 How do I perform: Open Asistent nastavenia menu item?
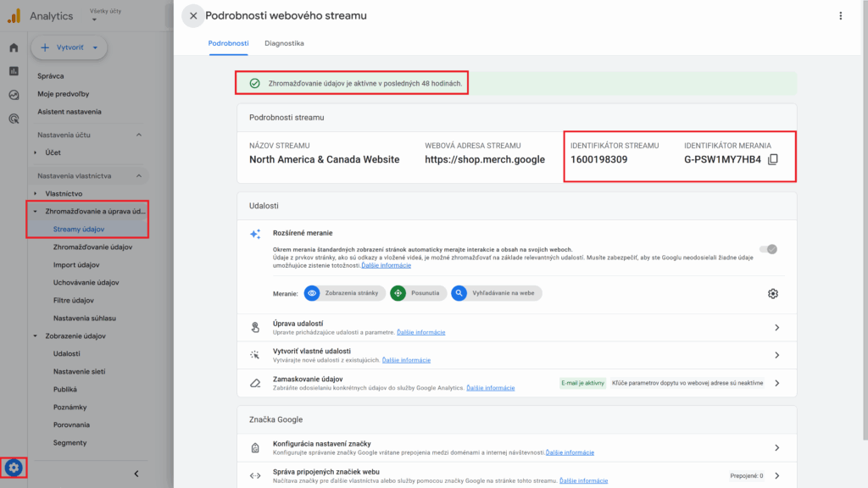(x=70, y=112)
